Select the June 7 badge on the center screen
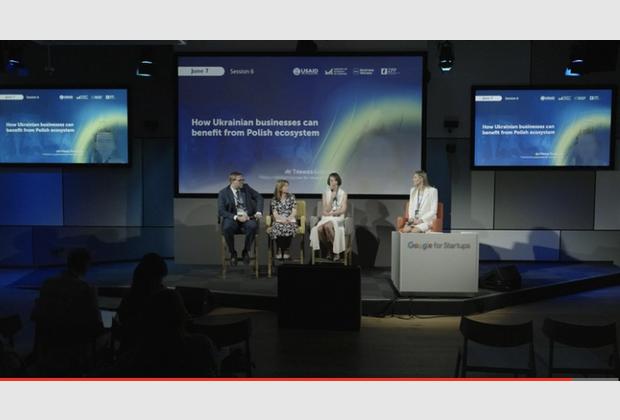Image resolution: width=620 pixels, height=420 pixels. tap(200, 71)
